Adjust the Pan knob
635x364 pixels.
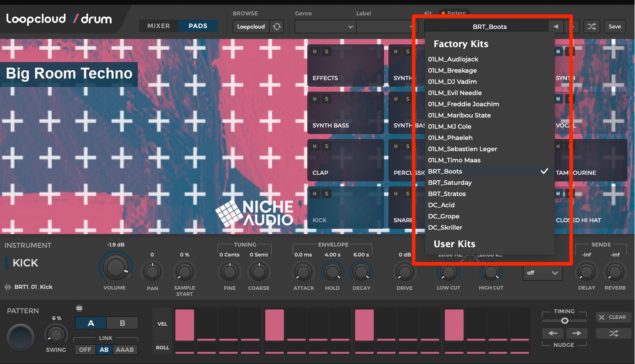[x=152, y=272]
